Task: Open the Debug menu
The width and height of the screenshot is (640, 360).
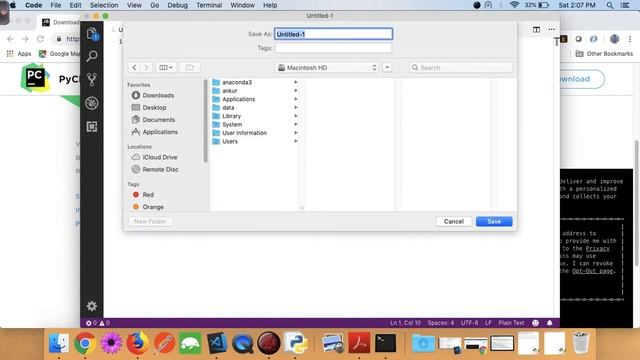Action: pyautogui.click(x=178, y=5)
